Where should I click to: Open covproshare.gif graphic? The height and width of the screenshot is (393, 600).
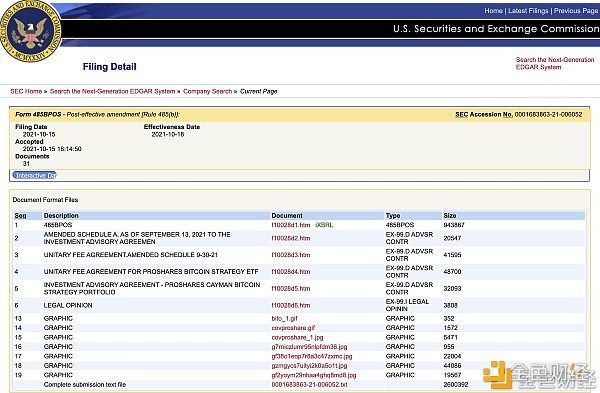tap(293, 328)
